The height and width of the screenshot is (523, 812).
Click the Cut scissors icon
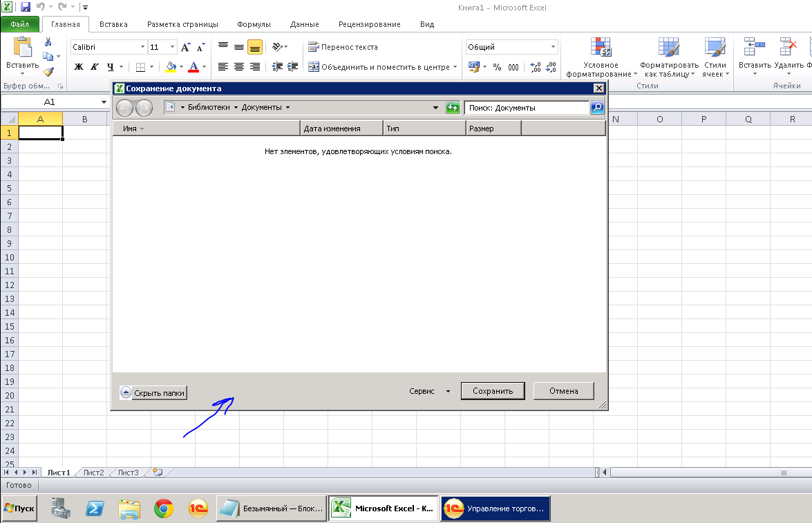click(x=48, y=41)
